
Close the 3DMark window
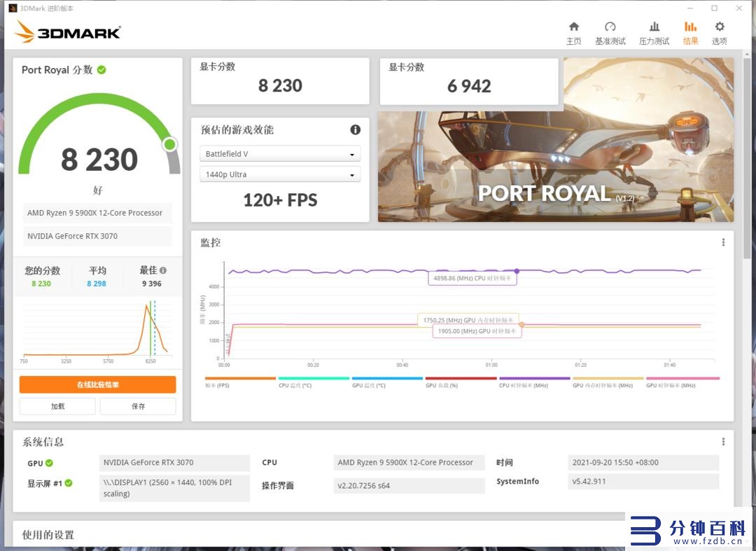tap(738, 8)
